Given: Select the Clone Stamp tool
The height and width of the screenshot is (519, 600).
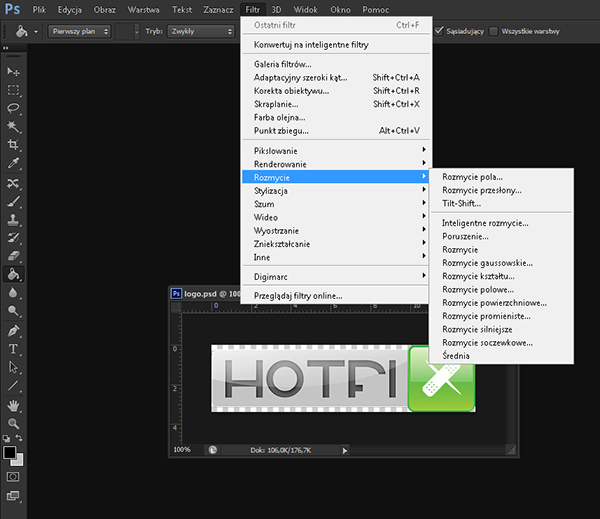Looking at the screenshot, I should 13,220.
